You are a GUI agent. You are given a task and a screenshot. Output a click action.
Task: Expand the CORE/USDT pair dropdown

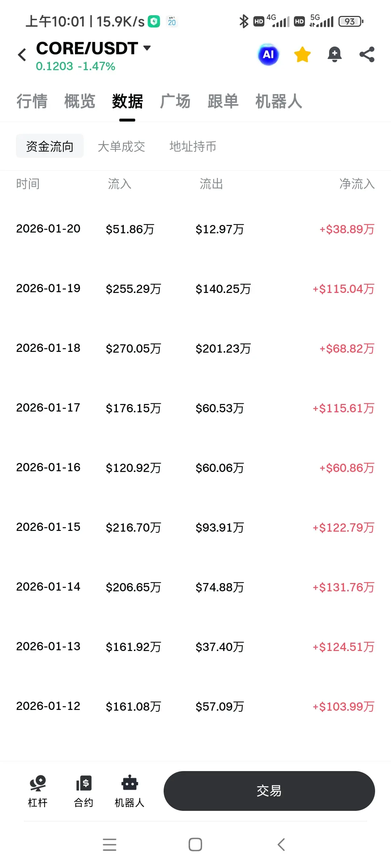coord(147,48)
